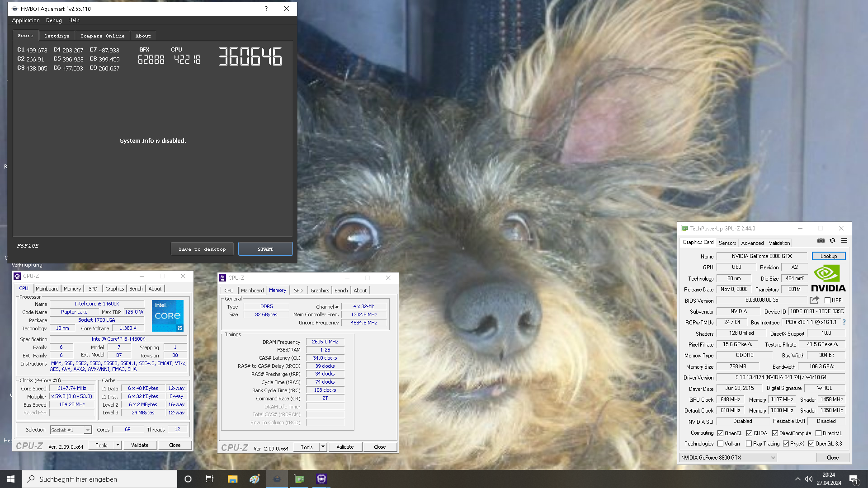Open the GPU selector dropdown in GPU-Z

(728, 458)
